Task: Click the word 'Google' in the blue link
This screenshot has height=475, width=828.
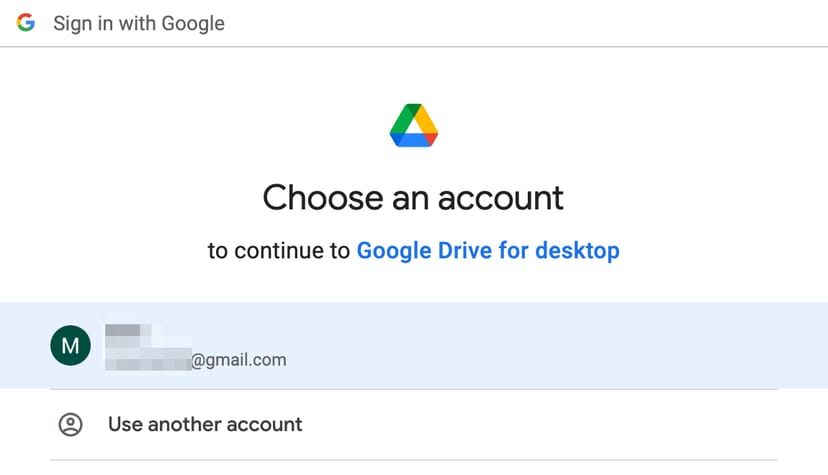Action: (394, 250)
